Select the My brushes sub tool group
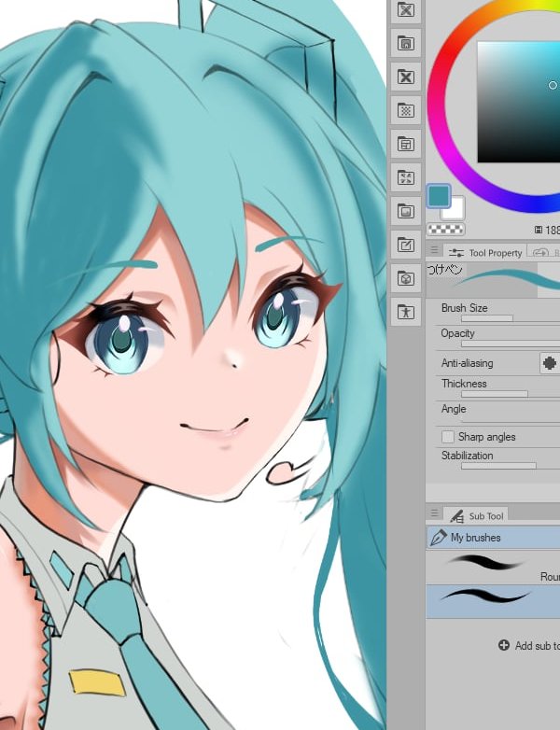The height and width of the screenshot is (730, 560). pyautogui.click(x=493, y=538)
